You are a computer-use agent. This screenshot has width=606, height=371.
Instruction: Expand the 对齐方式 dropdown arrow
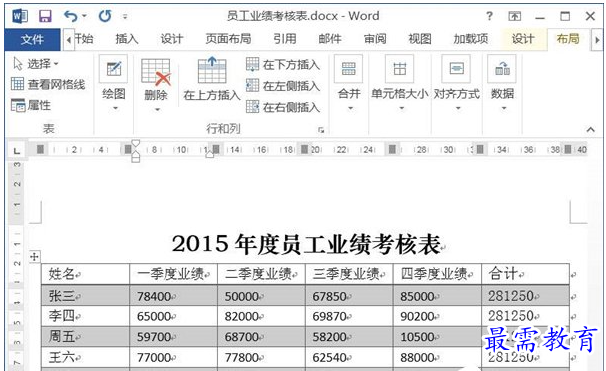[x=458, y=109]
